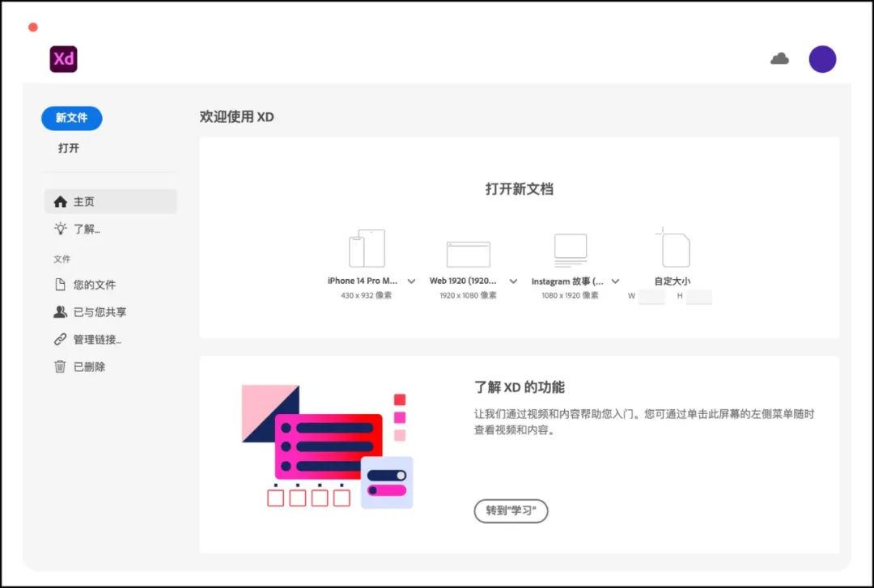Expand the Web 1920 preset dropdown
The image size is (874, 588).
click(513, 281)
